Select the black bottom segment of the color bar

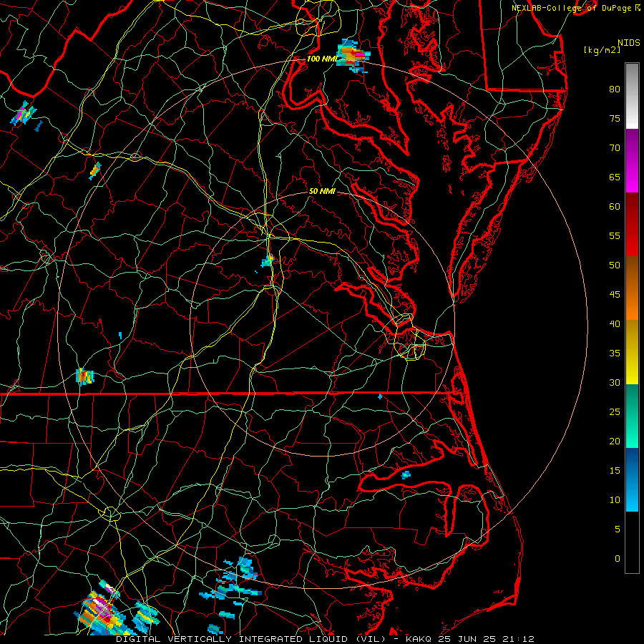[632, 542]
